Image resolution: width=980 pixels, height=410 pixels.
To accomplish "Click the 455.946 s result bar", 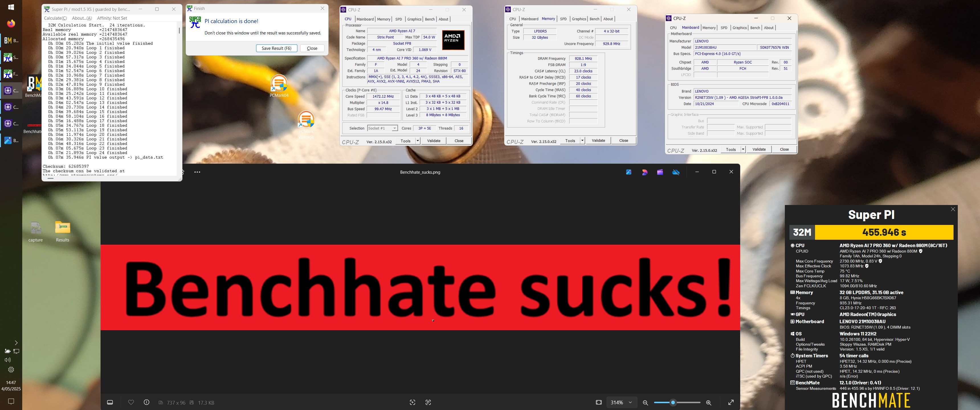I will pos(884,232).
